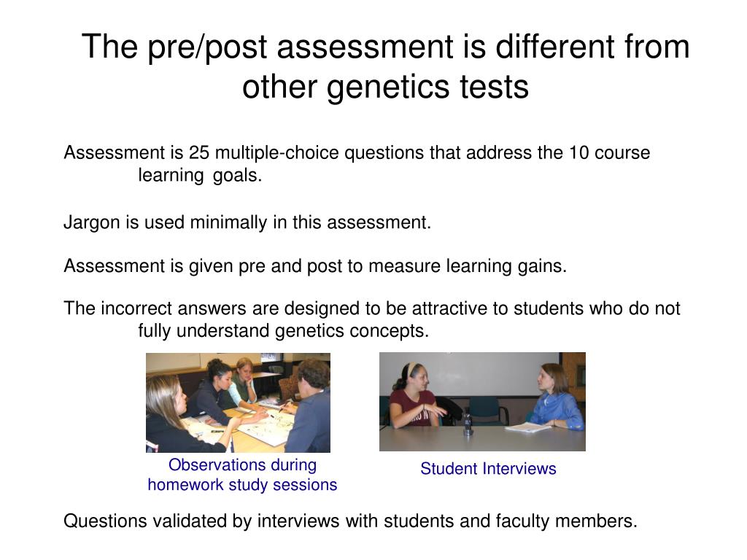Click the 'measure learning gains' sentence
Screen dimensions: 747x560
(315, 265)
